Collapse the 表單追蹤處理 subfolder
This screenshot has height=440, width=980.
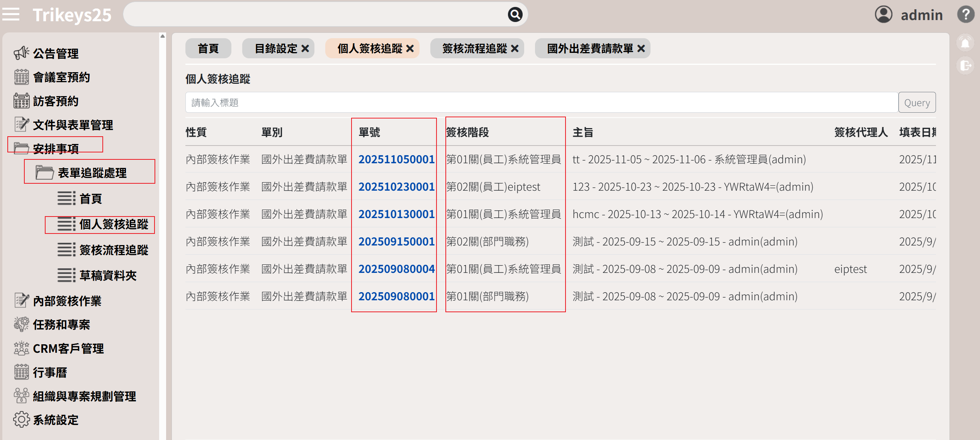pos(92,173)
